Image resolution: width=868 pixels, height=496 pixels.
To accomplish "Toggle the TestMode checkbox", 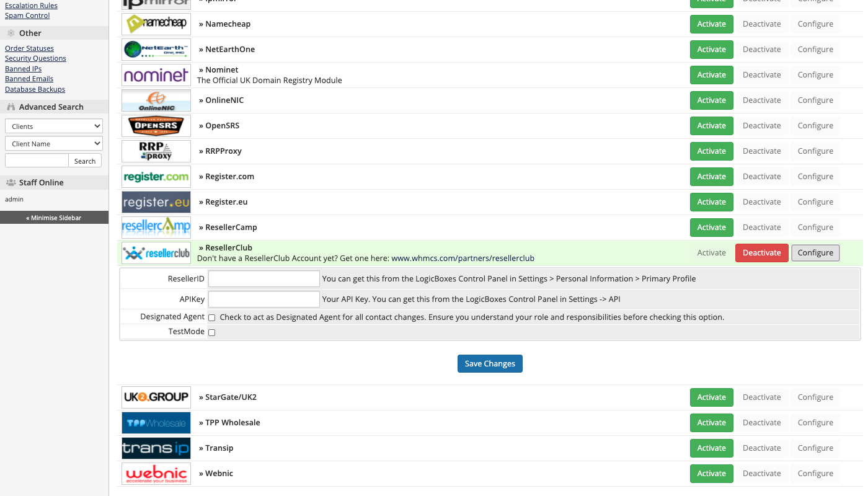I will point(211,332).
